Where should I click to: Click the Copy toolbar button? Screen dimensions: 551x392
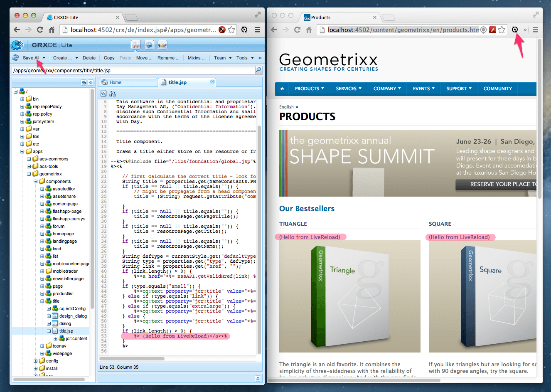(x=109, y=58)
